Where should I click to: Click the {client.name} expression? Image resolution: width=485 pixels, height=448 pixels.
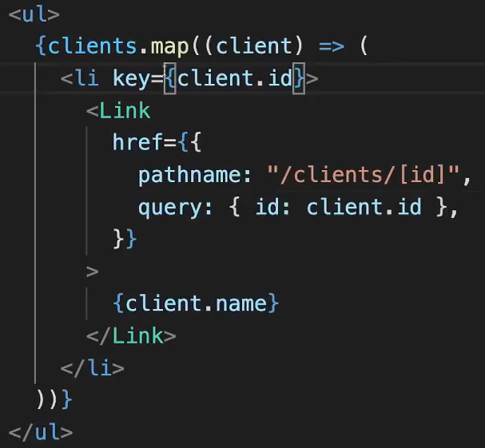(196, 303)
